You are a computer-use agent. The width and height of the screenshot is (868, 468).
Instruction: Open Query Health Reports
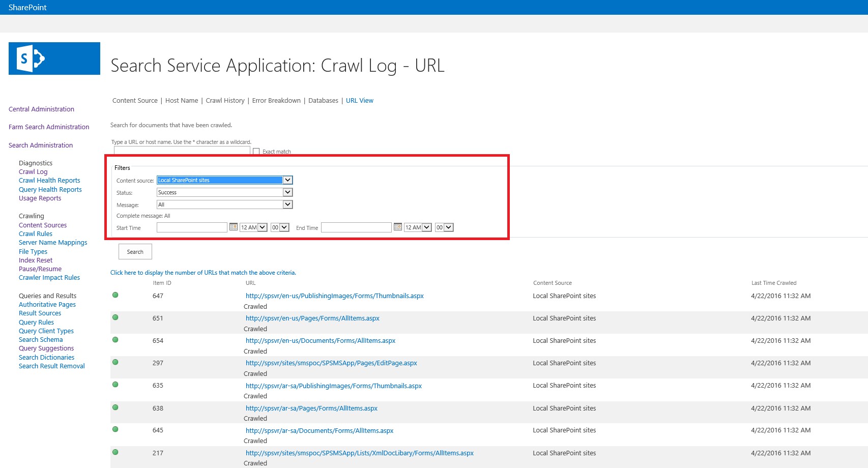pos(50,190)
